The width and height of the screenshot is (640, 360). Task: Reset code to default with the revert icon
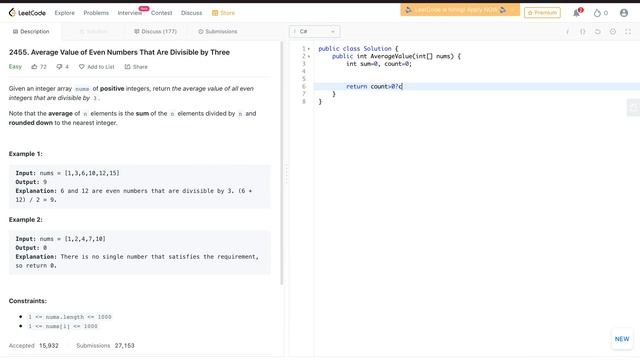pyautogui.click(x=598, y=31)
